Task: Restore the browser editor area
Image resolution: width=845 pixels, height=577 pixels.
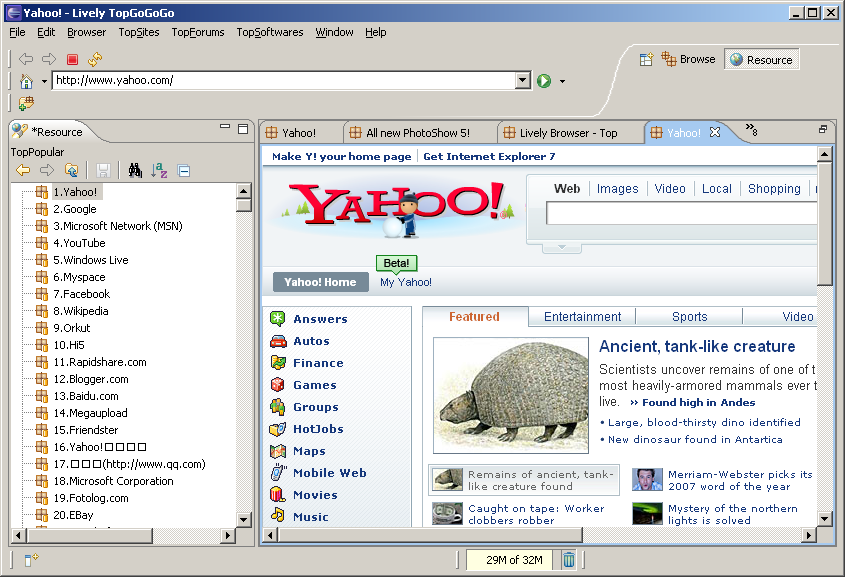Action: (x=823, y=129)
